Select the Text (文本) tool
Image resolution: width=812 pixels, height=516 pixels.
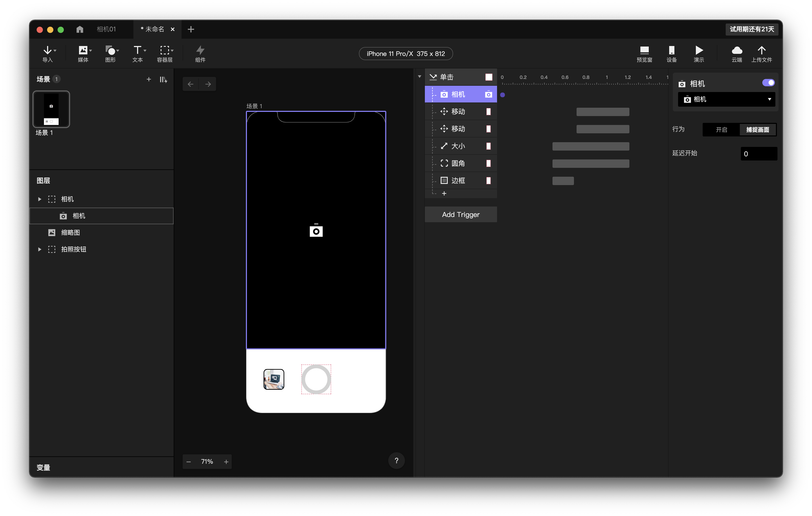pos(138,54)
